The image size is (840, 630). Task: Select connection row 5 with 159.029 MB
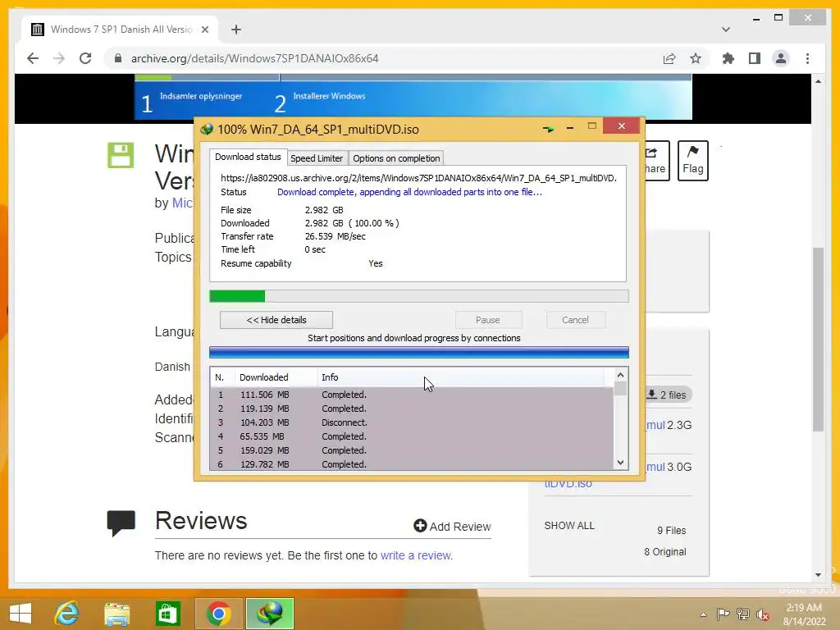(x=412, y=450)
